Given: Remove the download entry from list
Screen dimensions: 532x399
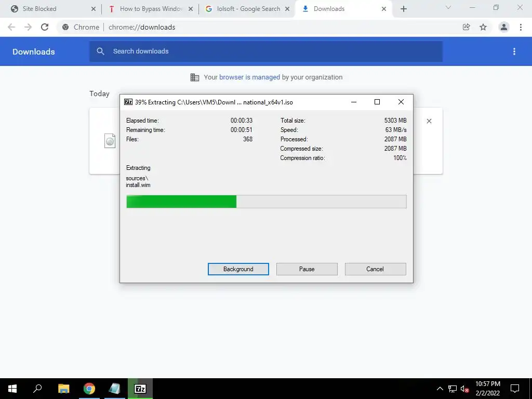Looking at the screenshot, I should point(429,121).
